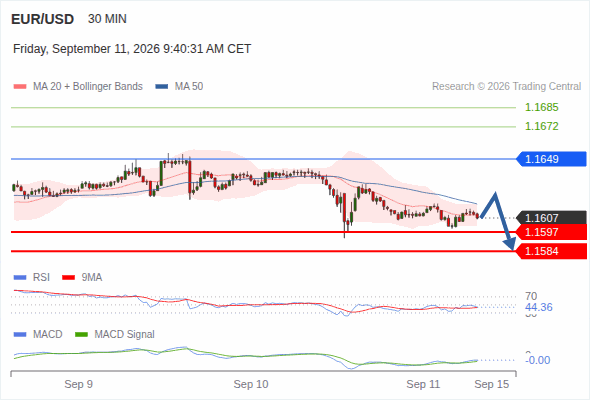Click the pink MA 20 legend swatch
This screenshot has height=400, width=590.
(x=20, y=87)
